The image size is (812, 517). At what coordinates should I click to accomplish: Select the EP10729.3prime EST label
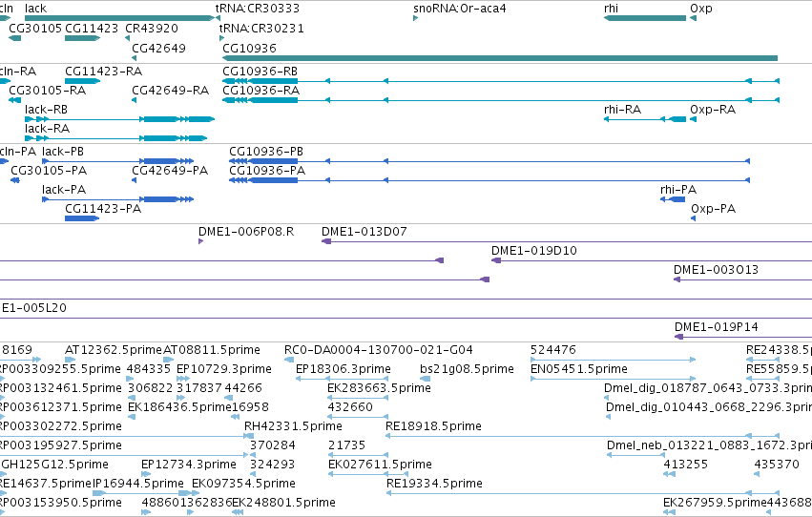tap(224, 369)
